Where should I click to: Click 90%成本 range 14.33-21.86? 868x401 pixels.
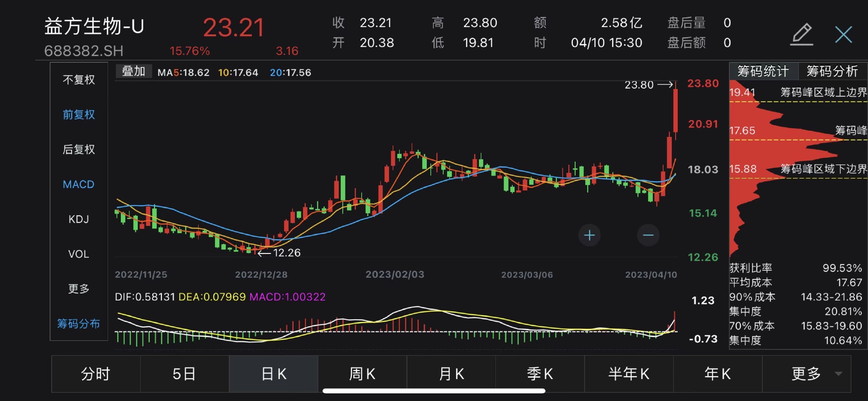[x=832, y=297]
